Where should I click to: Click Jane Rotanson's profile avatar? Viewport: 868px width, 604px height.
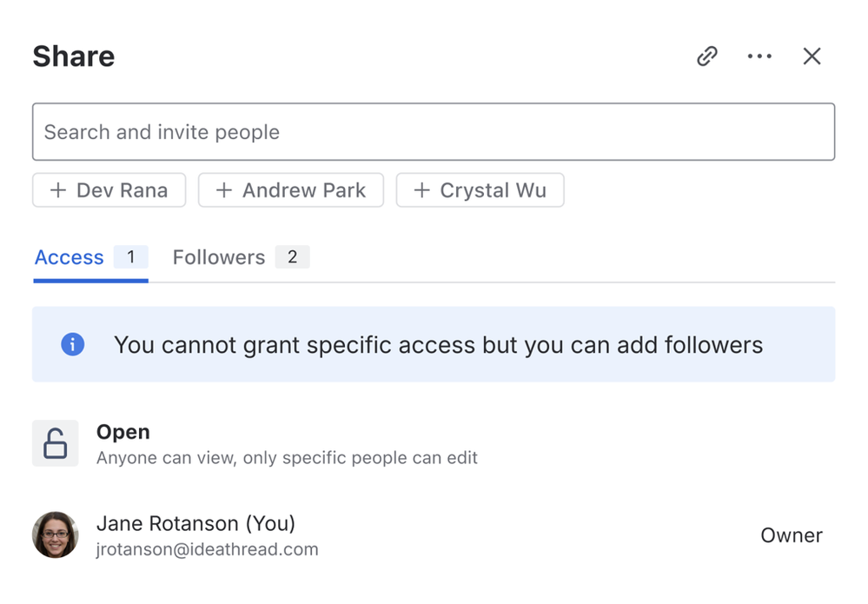click(56, 534)
